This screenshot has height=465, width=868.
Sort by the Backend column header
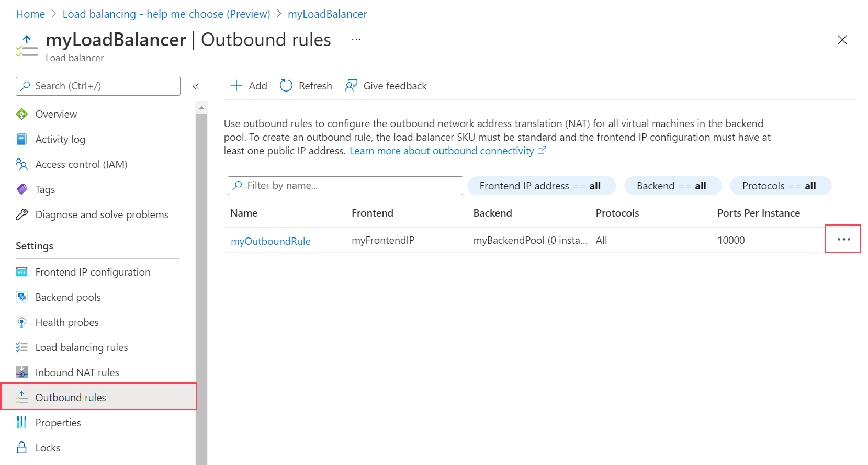point(493,213)
